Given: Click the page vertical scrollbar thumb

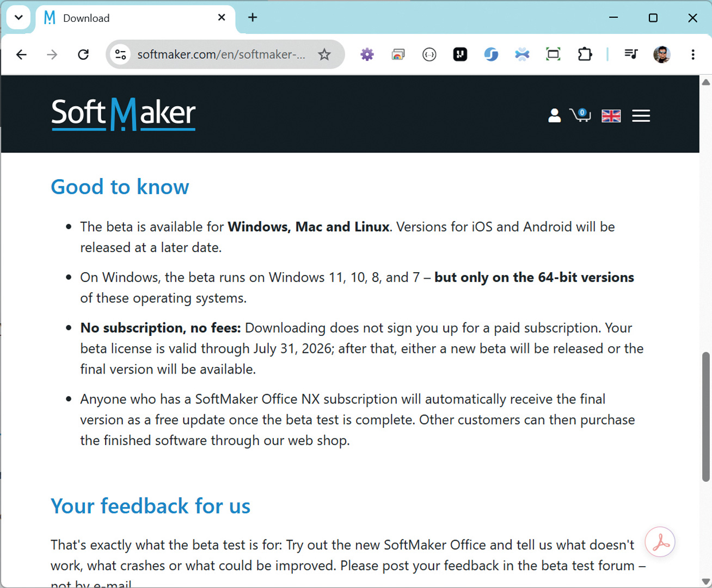Looking at the screenshot, I should pyautogui.click(x=706, y=417).
